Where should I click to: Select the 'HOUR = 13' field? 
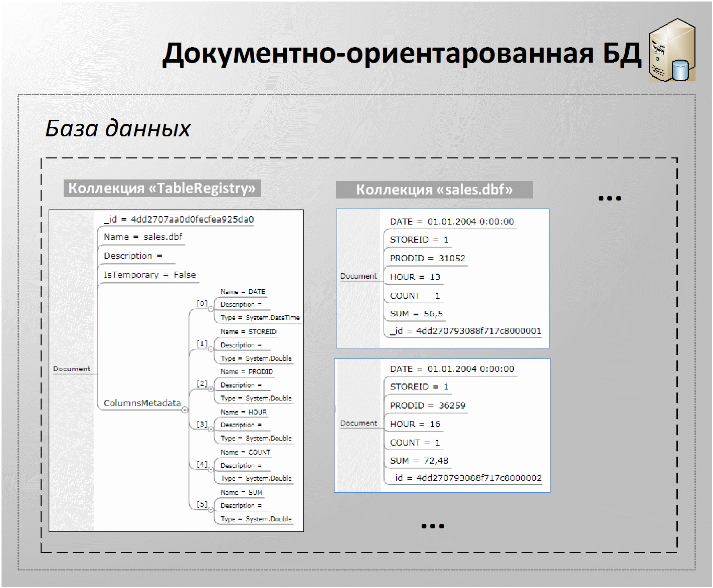coord(415,277)
